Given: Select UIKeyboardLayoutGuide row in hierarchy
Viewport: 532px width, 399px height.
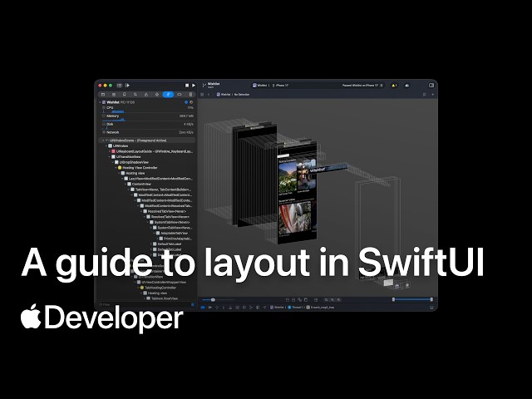Looking at the screenshot, I should [153, 151].
